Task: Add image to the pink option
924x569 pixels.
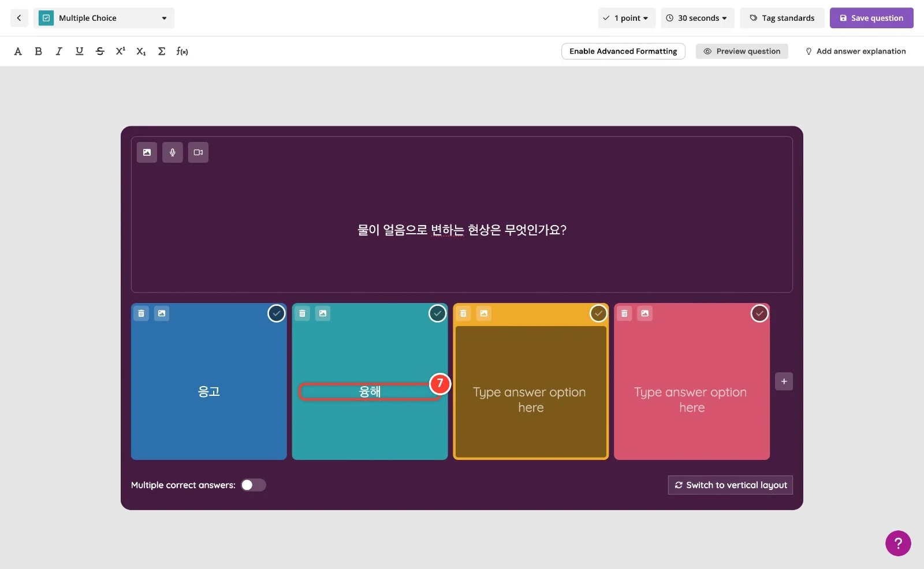Action: pyautogui.click(x=645, y=313)
